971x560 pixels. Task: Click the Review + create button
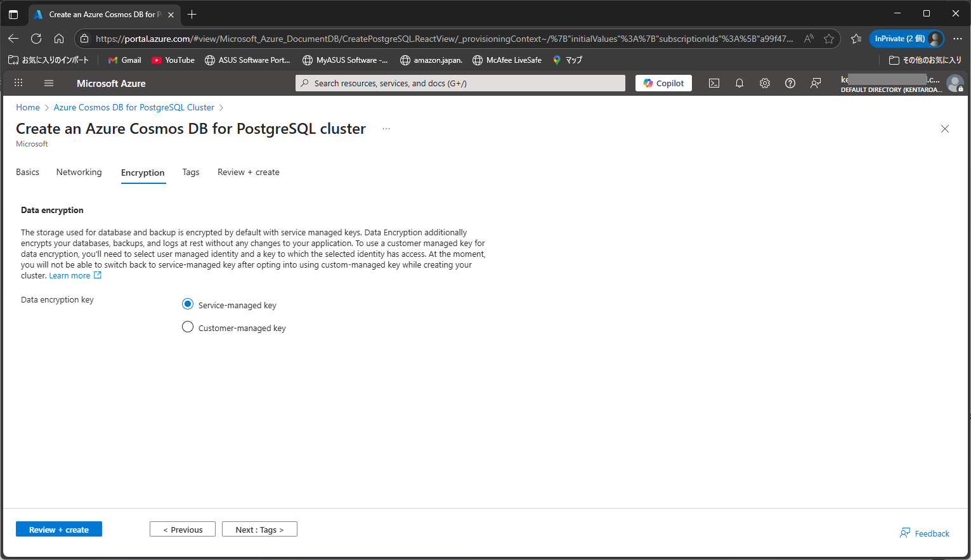(58, 529)
